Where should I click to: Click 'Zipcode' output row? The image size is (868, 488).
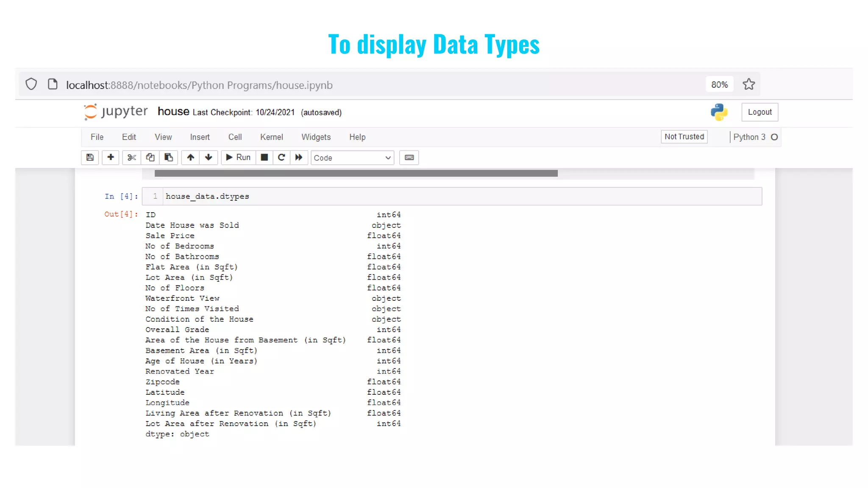coord(273,382)
